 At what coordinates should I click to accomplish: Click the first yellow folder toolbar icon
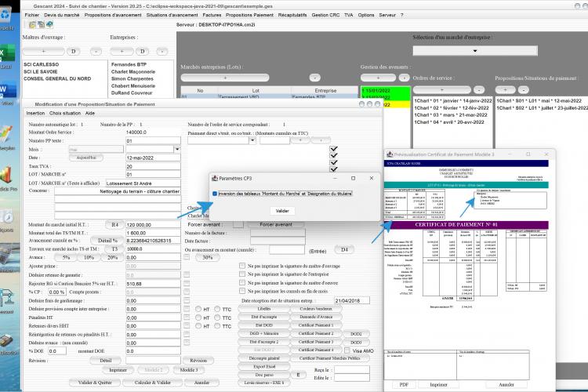point(33,25)
